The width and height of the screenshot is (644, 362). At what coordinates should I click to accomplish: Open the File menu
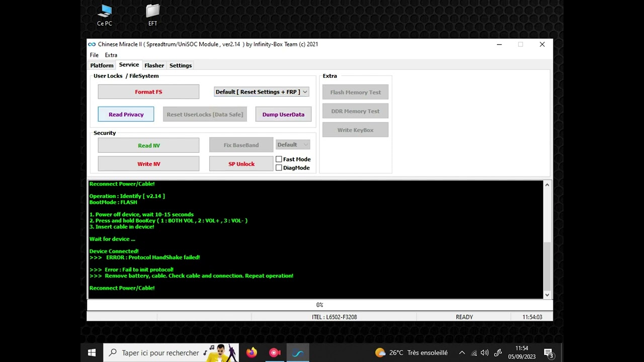click(x=94, y=55)
